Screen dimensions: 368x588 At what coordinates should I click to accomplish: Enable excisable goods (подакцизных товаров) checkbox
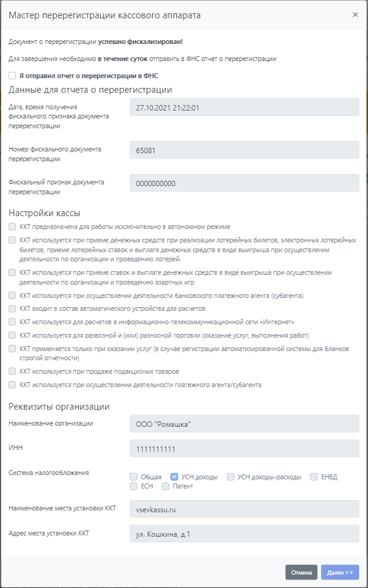click(x=12, y=371)
